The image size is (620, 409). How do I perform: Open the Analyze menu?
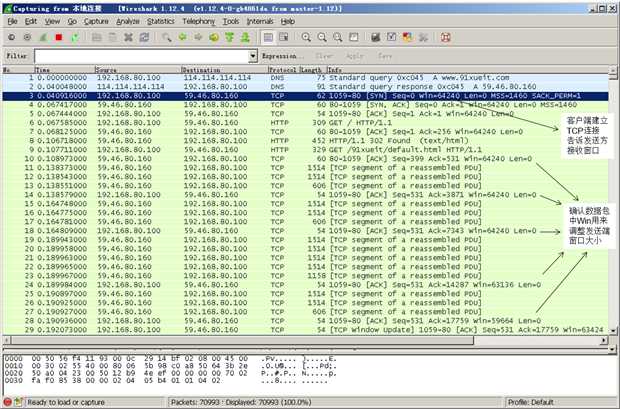tap(128, 21)
